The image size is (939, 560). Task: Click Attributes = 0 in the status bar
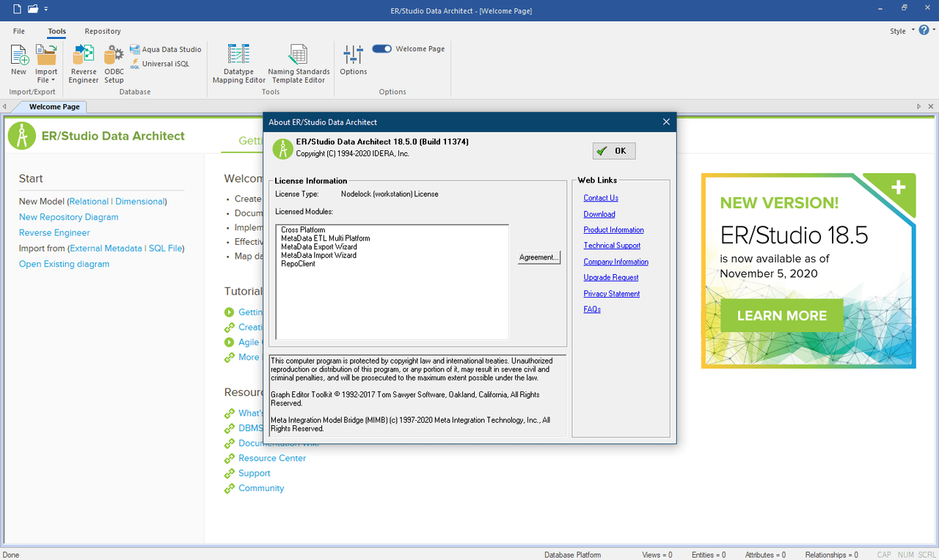coord(765,555)
